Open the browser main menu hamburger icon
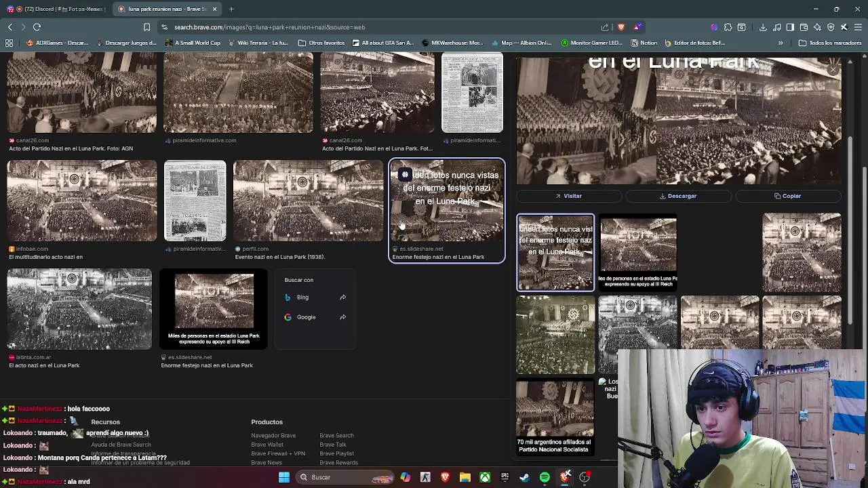The height and width of the screenshot is (488, 868). [858, 27]
